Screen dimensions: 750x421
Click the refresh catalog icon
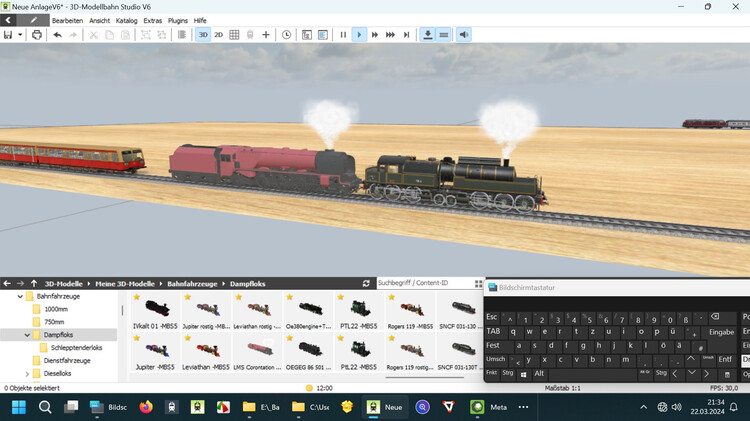[x=366, y=283]
